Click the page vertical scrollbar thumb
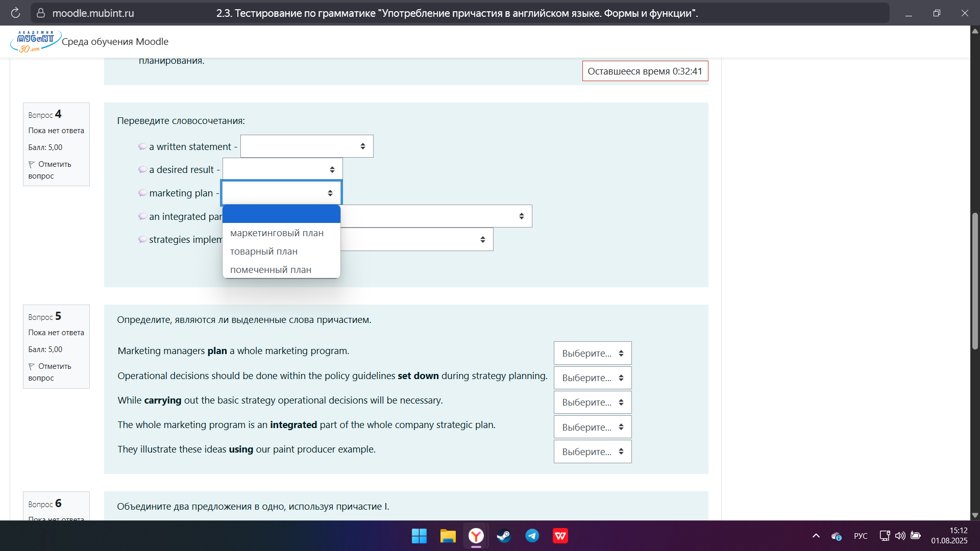The width and height of the screenshot is (980, 551). tap(975, 281)
